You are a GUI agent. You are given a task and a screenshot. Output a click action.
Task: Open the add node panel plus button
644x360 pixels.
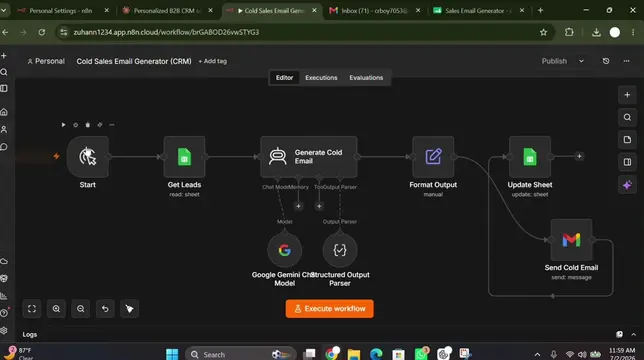pos(627,95)
